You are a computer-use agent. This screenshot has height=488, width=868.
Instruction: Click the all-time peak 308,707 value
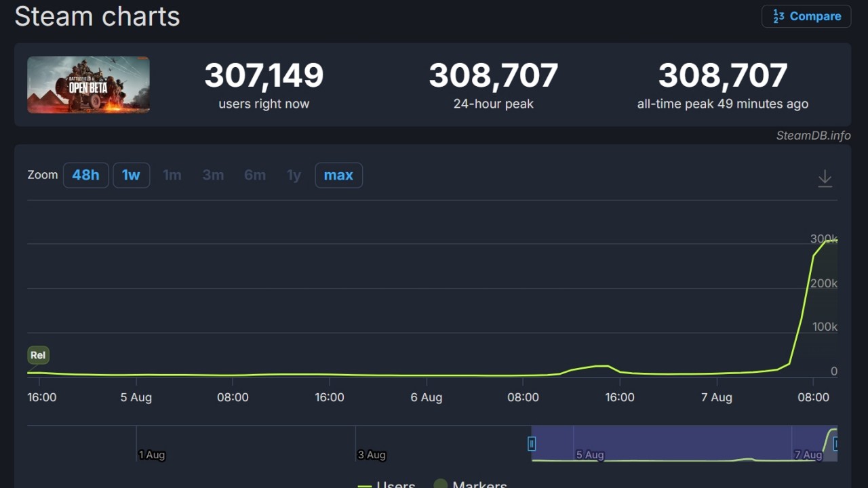click(722, 75)
